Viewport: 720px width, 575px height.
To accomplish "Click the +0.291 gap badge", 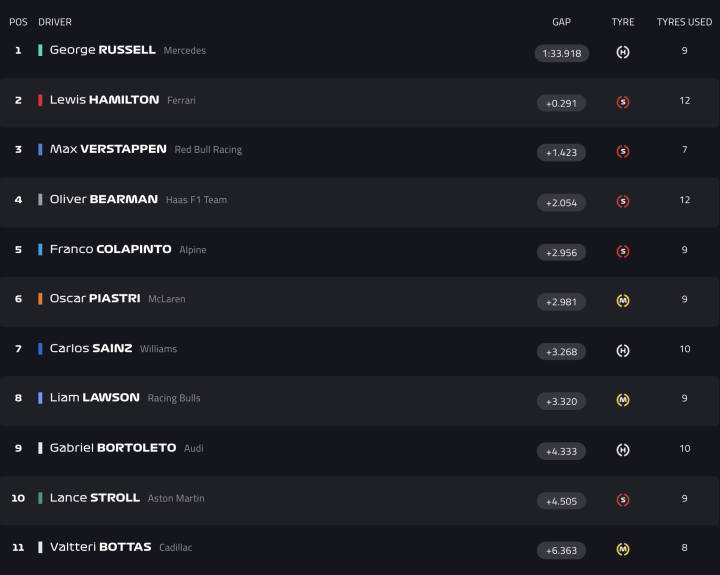I will click(561, 103).
